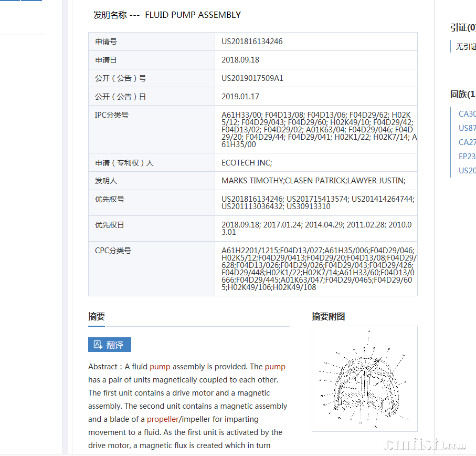476x456 pixels.
Task: Click the applicant ECOTECH INC value
Action: (247, 163)
